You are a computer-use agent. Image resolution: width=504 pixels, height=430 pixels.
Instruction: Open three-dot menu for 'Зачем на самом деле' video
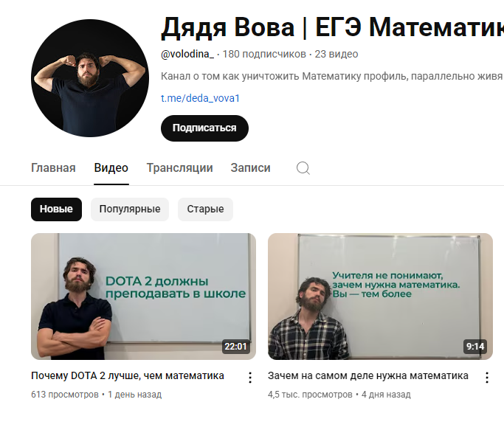coord(487,378)
